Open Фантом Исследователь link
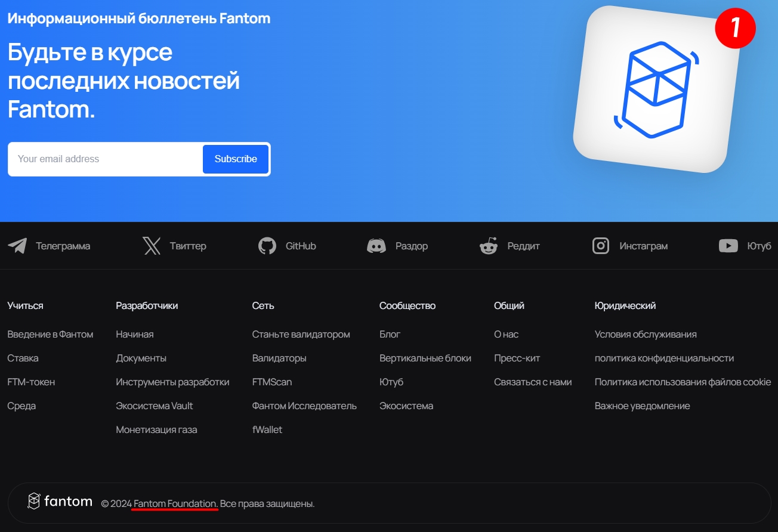Viewport: 778px width, 532px height. (304, 406)
